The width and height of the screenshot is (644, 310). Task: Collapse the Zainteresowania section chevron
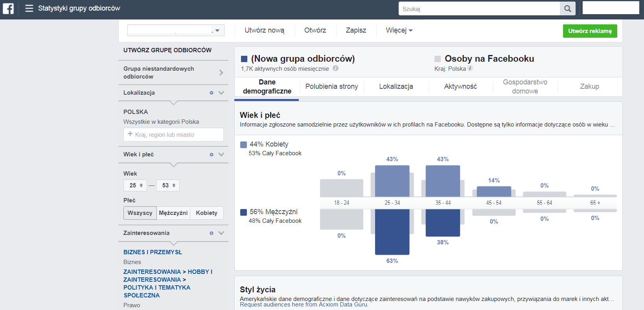(x=221, y=233)
